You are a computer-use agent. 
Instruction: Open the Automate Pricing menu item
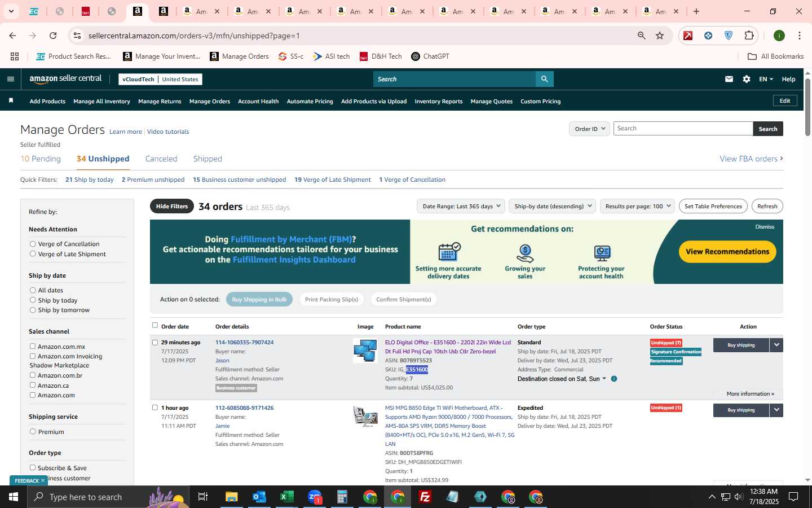(x=310, y=102)
